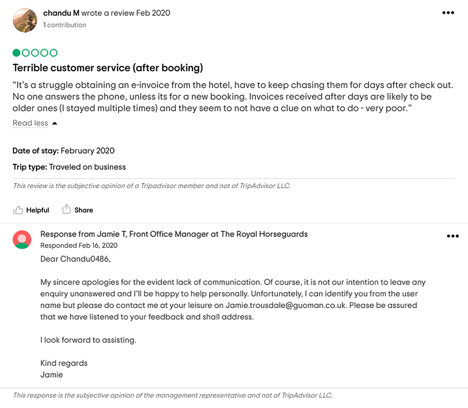Click the fifth empty rating bubble
This screenshot has width=468, height=408.
[54, 53]
